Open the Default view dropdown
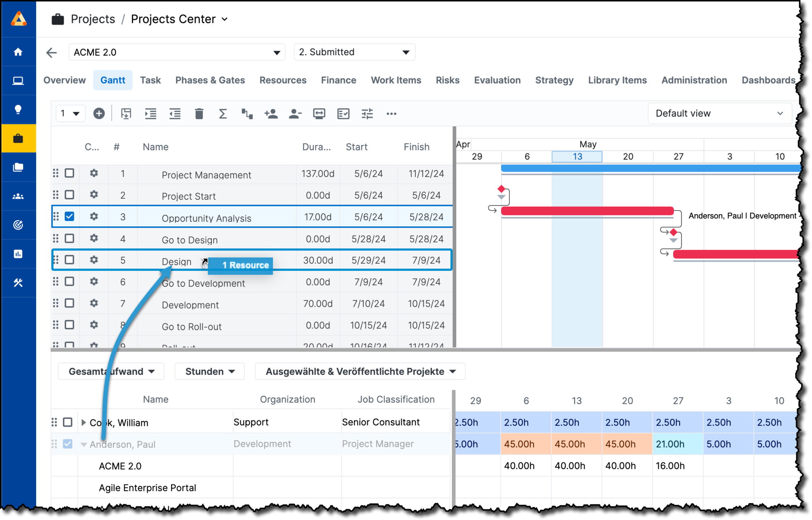The width and height of the screenshot is (812, 520). 719,114
